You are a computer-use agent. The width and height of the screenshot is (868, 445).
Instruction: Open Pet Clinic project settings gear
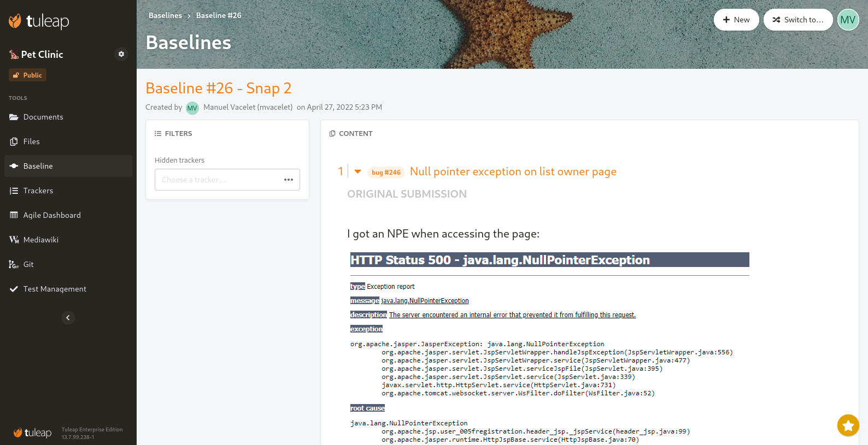[121, 54]
